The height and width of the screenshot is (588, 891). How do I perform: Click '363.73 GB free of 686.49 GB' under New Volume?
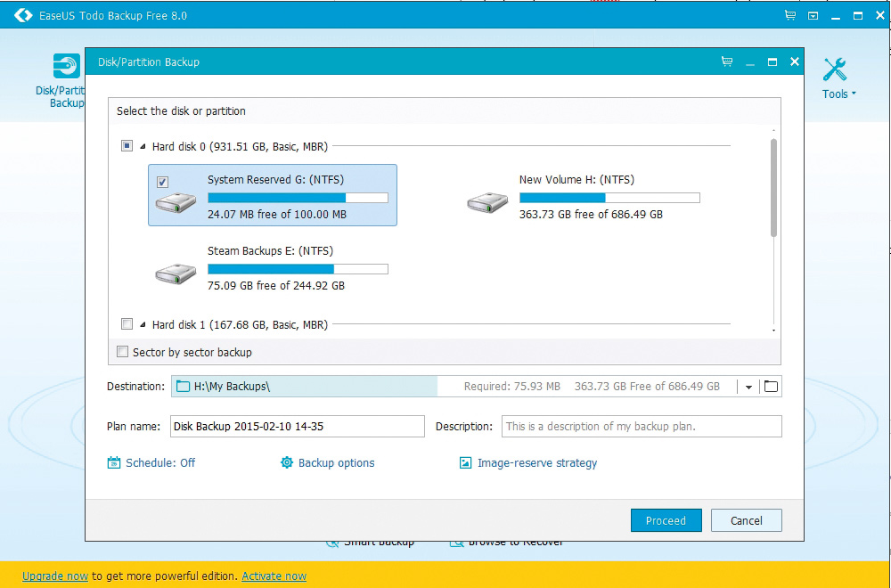point(591,214)
